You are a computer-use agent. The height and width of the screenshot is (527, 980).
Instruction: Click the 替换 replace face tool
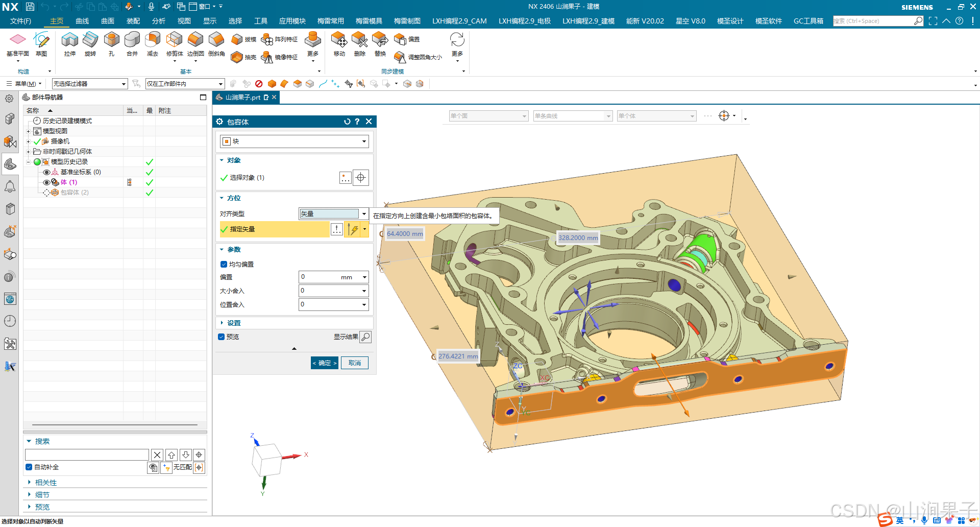380,44
